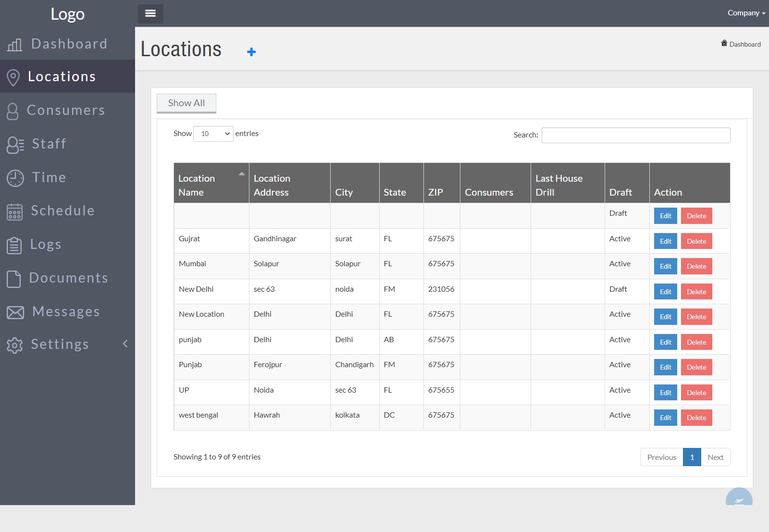Select page 1 in pagination
This screenshot has width=769, height=532.
point(692,457)
